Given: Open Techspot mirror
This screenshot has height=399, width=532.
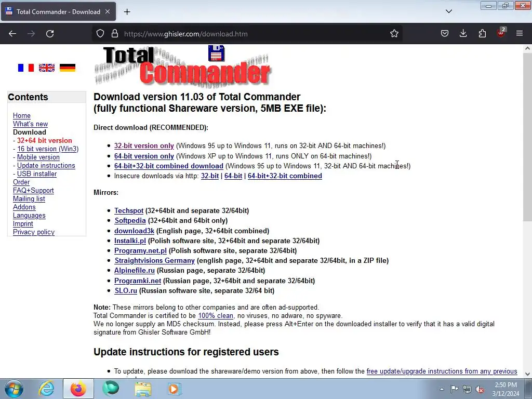Looking at the screenshot, I should coord(129,211).
